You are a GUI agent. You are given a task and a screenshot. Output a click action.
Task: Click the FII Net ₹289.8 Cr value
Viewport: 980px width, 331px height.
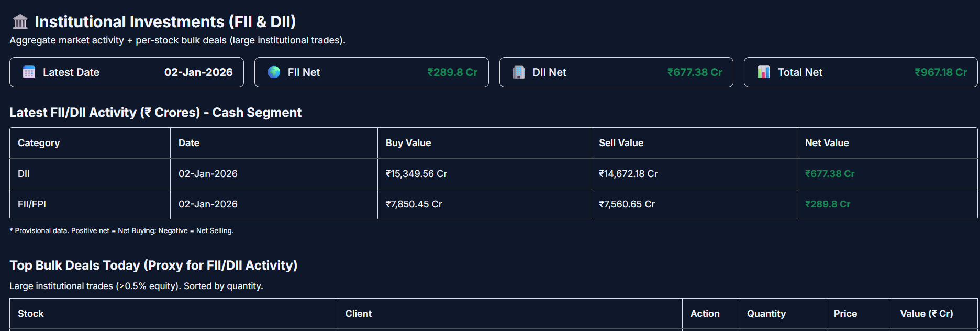[x=452, y=72]
